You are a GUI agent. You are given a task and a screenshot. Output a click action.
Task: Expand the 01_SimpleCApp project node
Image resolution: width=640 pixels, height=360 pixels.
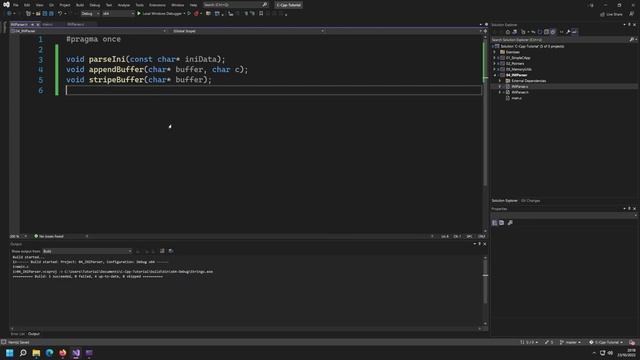point(494,58)
